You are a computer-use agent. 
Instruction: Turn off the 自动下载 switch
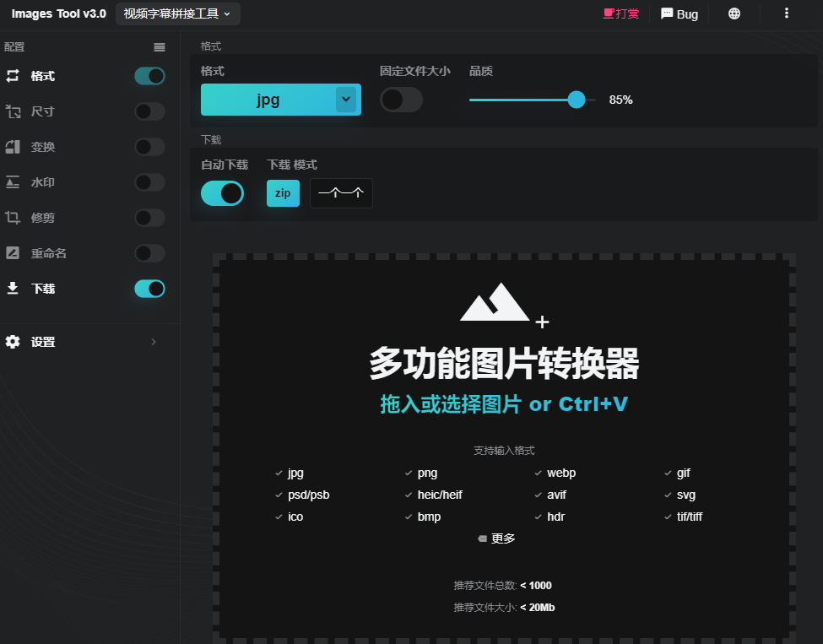coord(222,193)
